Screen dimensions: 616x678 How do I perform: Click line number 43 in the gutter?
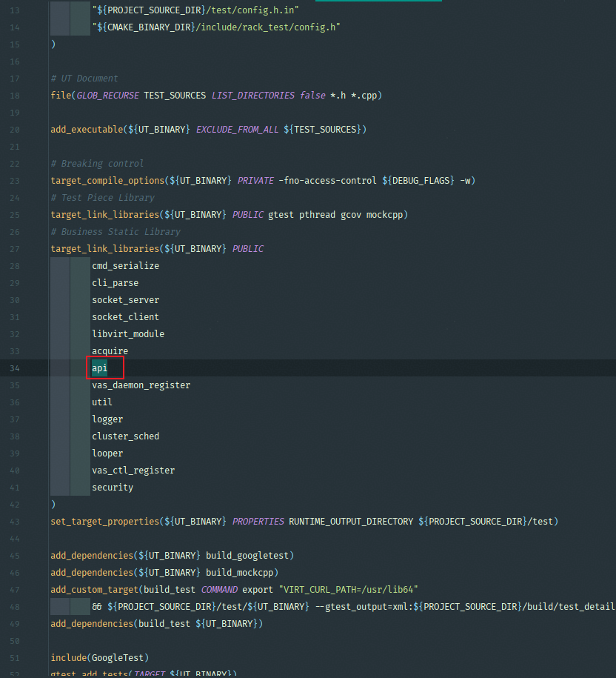click(15, 522)
